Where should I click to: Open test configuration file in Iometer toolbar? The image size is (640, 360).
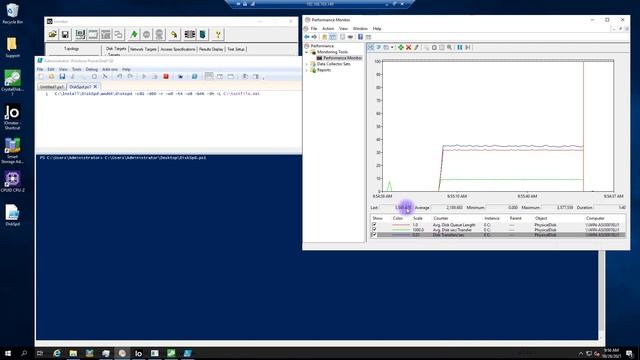coord(53,35)
